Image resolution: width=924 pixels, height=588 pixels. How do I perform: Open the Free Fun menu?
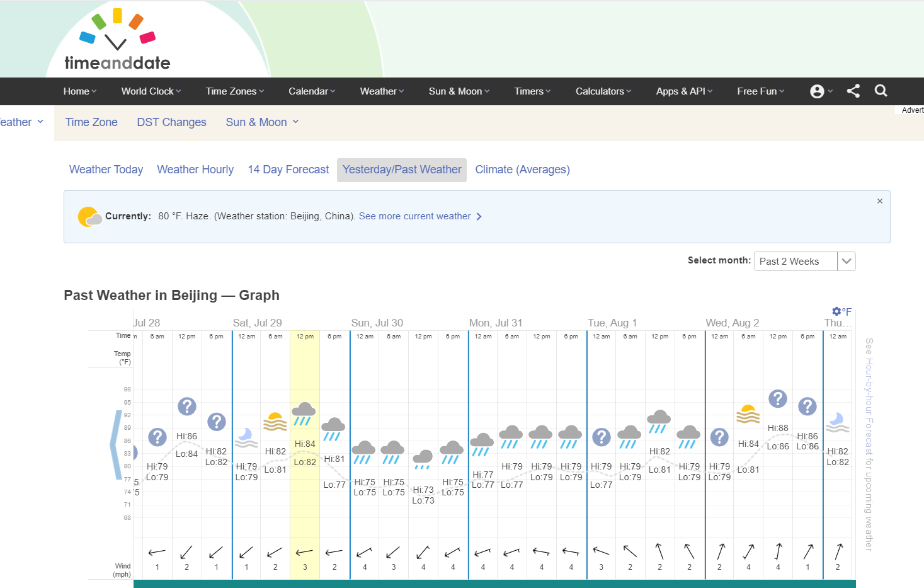click(761, 91)
